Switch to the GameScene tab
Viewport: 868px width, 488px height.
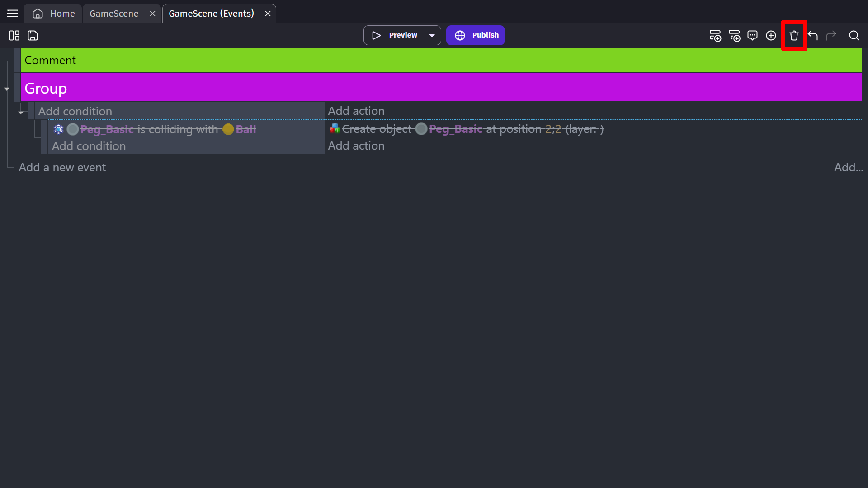[114, 14]
